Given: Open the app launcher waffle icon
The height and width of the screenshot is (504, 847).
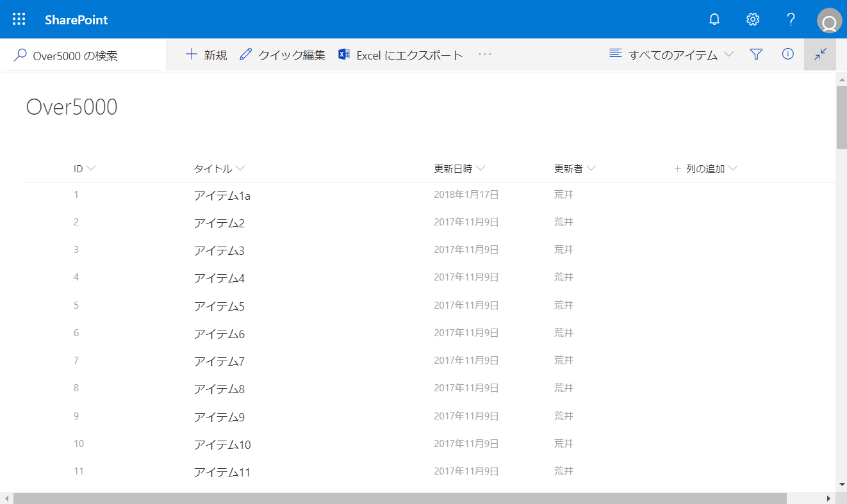Looking at the screenshot, I should (x=19, y=19).
